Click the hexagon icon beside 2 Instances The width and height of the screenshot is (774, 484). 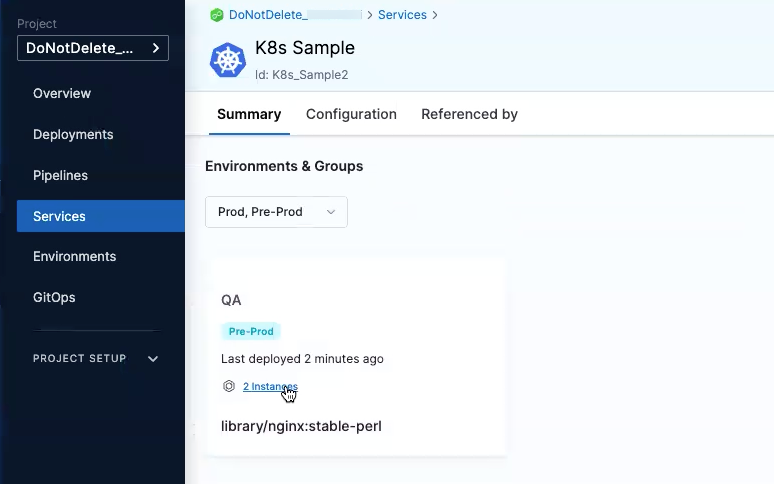[x=229, y=386]
